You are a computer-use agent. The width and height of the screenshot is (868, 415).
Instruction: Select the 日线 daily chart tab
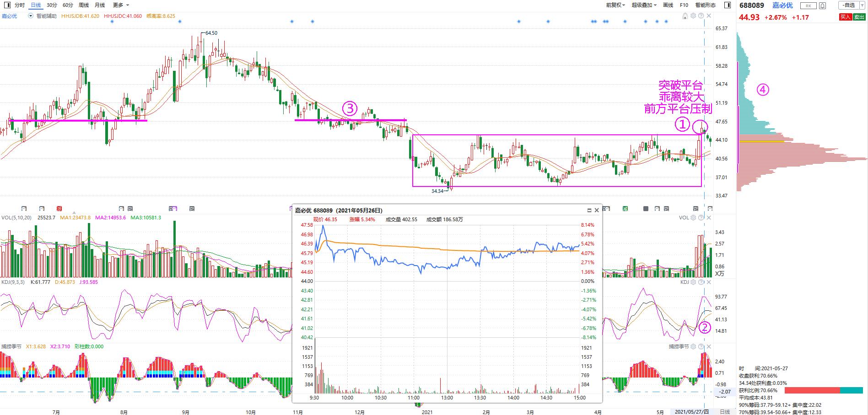pyautogui.click(x=36, y=5)
